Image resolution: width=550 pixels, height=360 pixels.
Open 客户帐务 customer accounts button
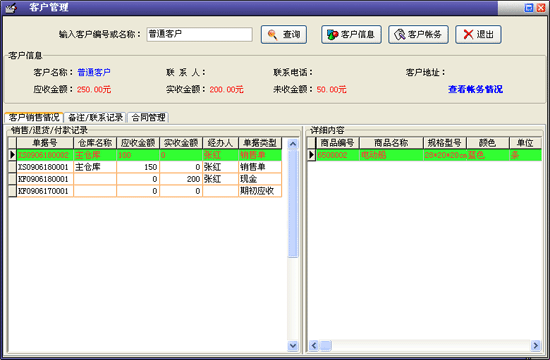point(418,34)
